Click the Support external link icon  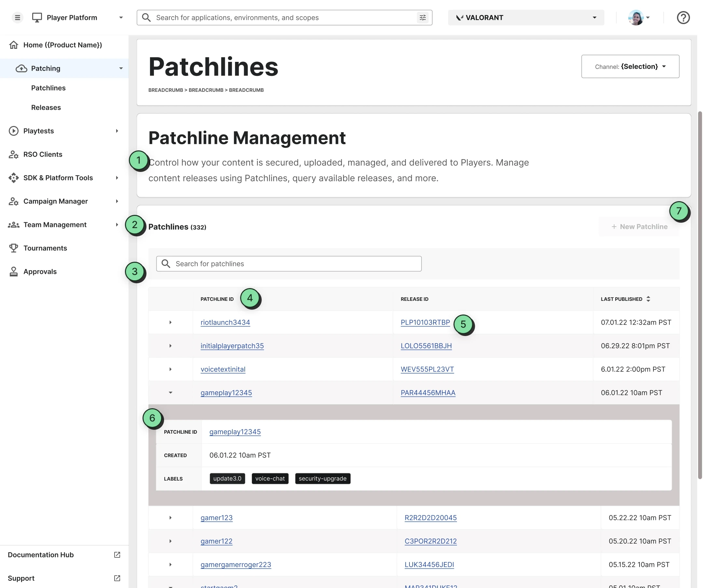pyautogui.click(x=117, y=578)
